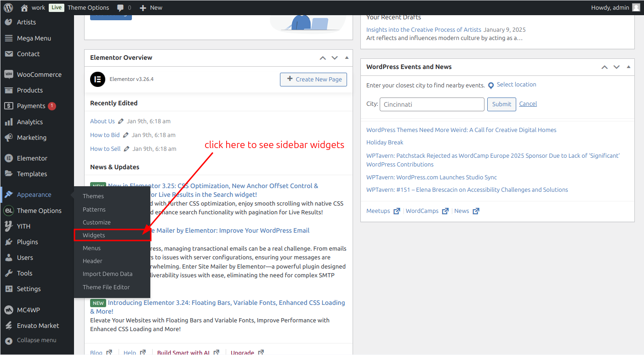Viewport: 644px width, 355px height.
Task: Click the Analytics bar chart icon
Action: pos(8,122)
